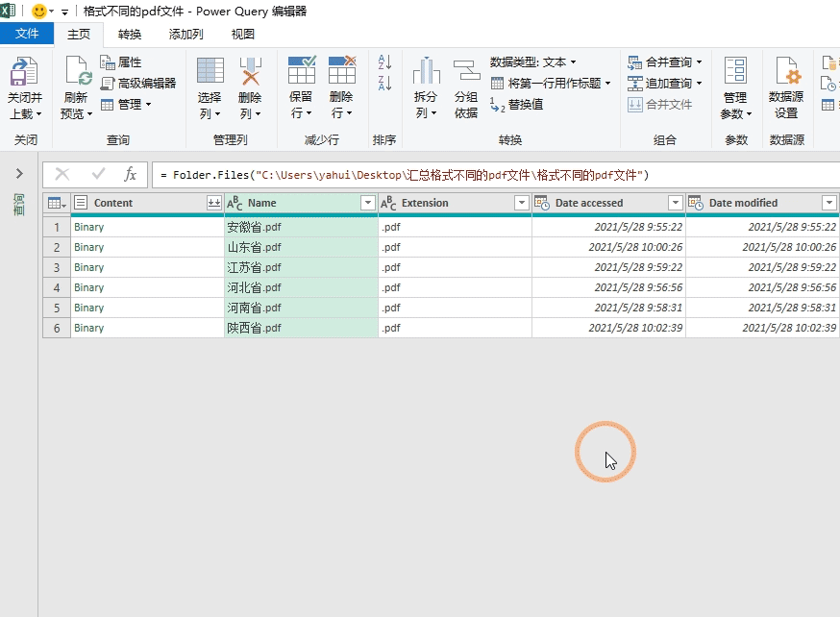840x617 pixels.
Task: Open the Extension column filter dropdown
Action: (x=521, y=203)
